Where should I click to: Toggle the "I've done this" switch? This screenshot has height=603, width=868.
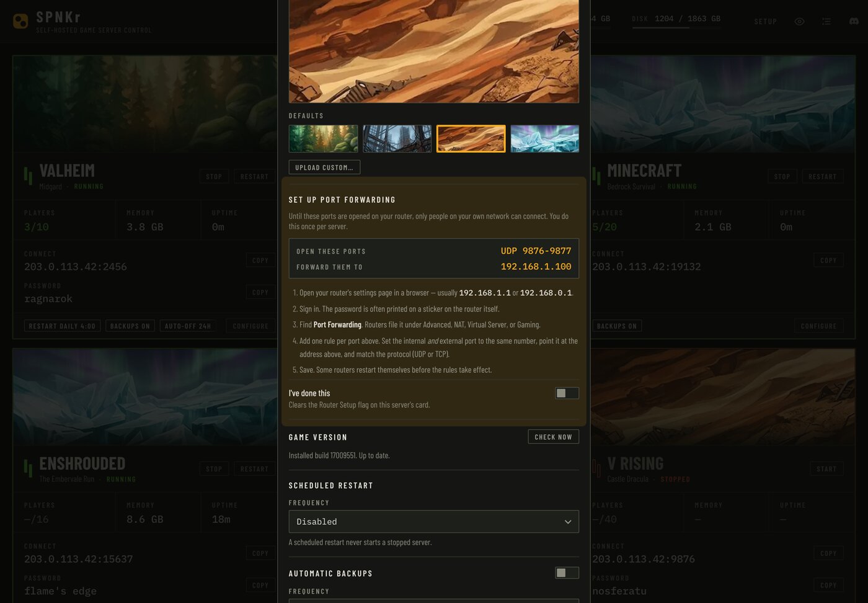567,393
